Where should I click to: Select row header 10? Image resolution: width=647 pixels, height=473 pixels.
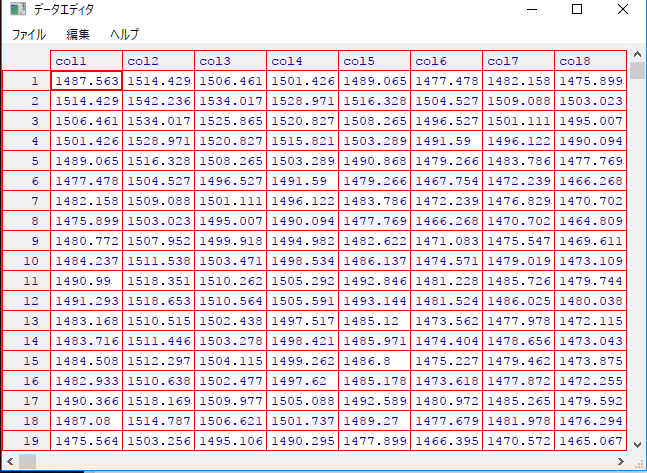(x=27, y=261)
